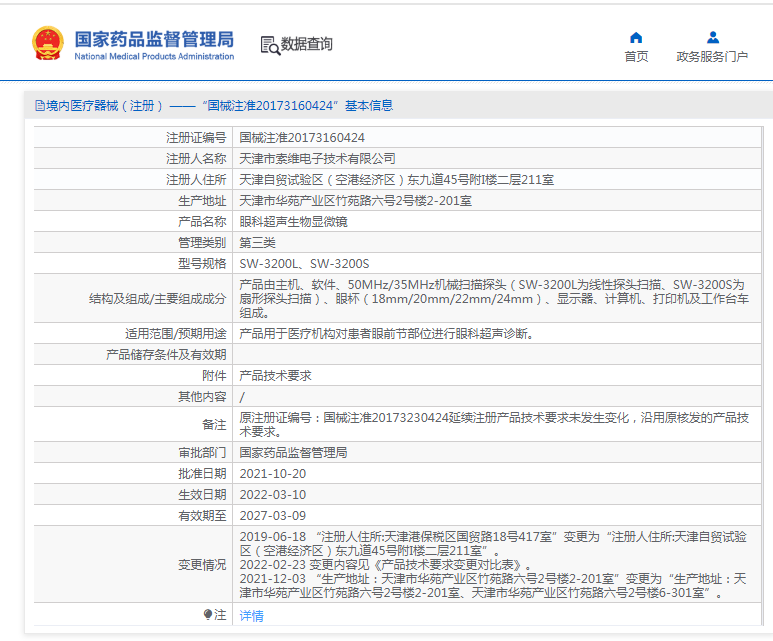Click approval date 2021-10-20
This screenshot has height=641, width=773.
tap(273, 473)
